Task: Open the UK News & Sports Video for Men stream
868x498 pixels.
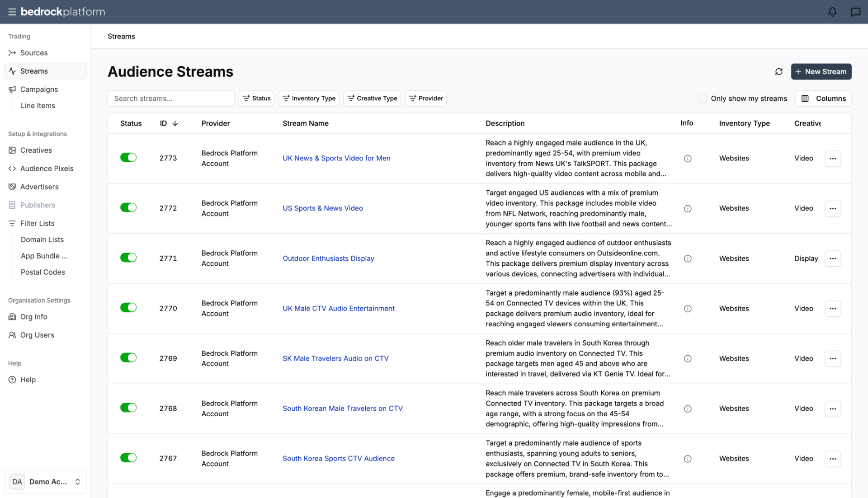Action: click(336, 158)
